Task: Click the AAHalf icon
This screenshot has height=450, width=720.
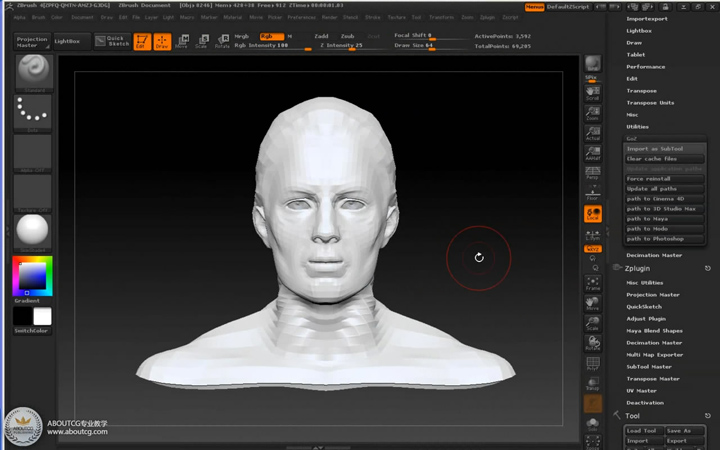Action: pos(593,153)
